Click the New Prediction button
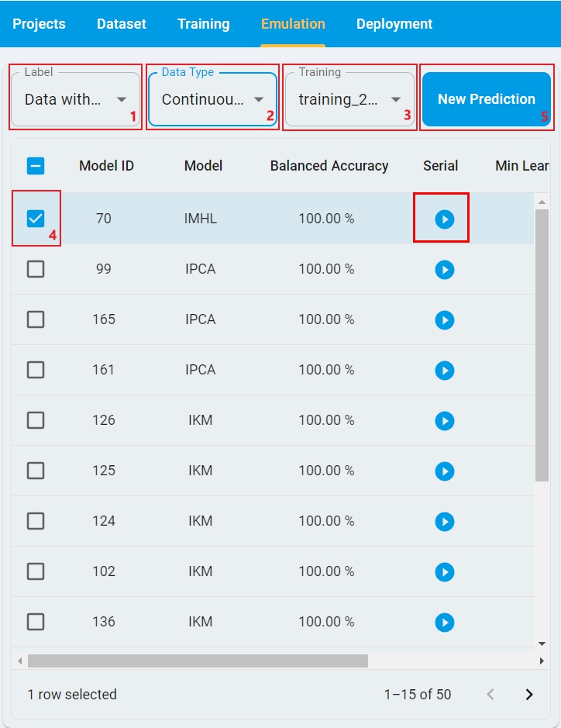The height and width of the screenshot is (728, 561). (x=486, y=99)
